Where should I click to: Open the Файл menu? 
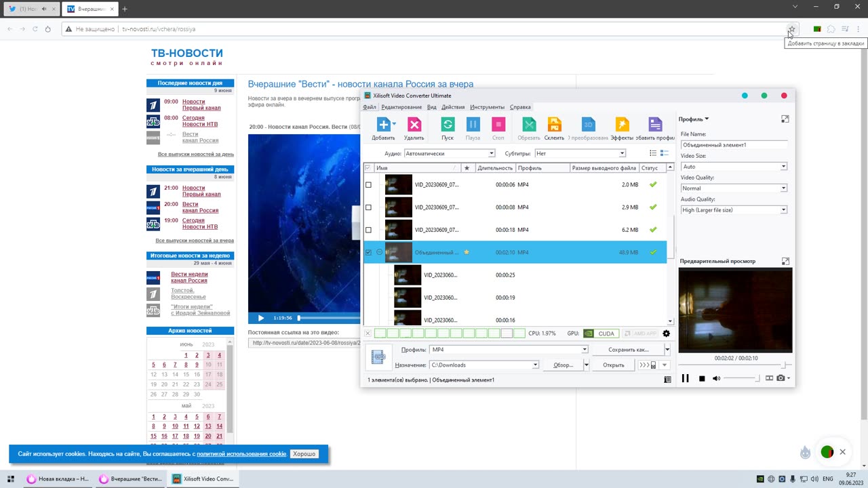pos(369,107)
